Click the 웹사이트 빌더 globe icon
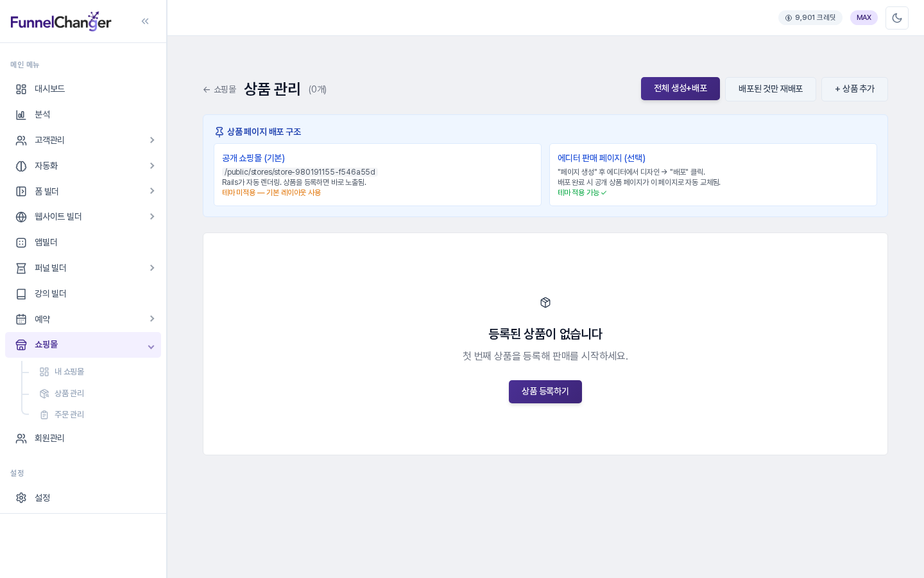Viewport: 924px width, 578px height. pyautogui.click(x=21, y=217)
